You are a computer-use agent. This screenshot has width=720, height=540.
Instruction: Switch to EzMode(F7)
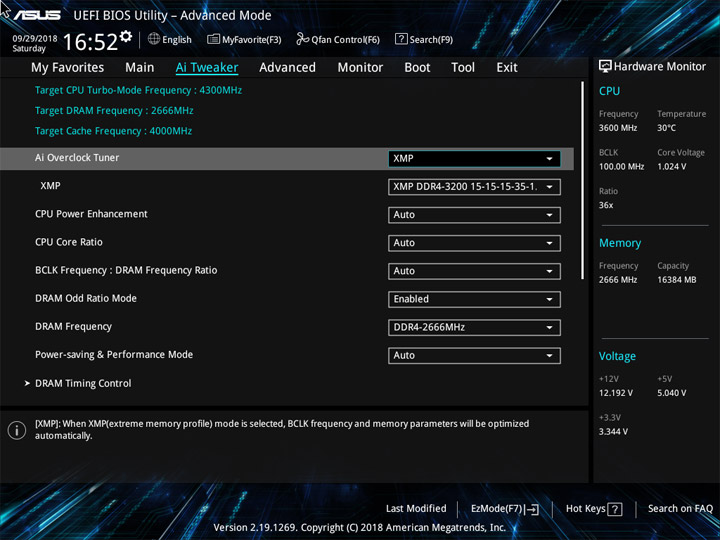coord(505,509)
